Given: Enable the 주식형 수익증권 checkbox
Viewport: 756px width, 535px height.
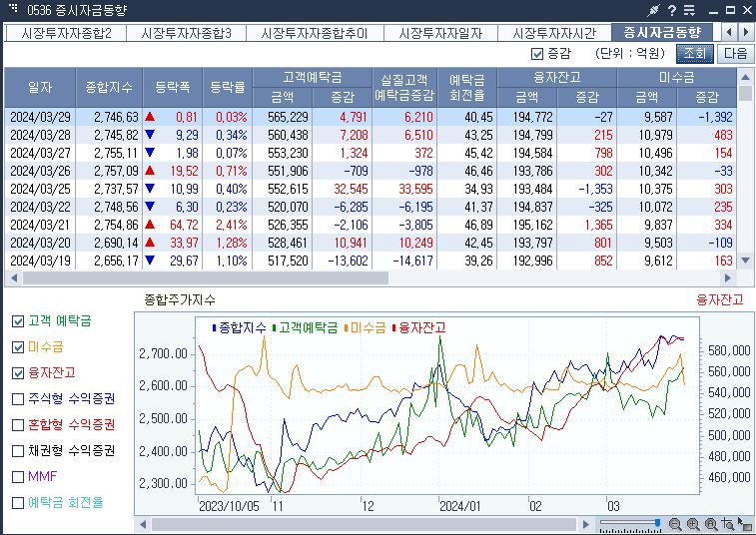Looking at the screenshot, I should click(x=18, y=399).
